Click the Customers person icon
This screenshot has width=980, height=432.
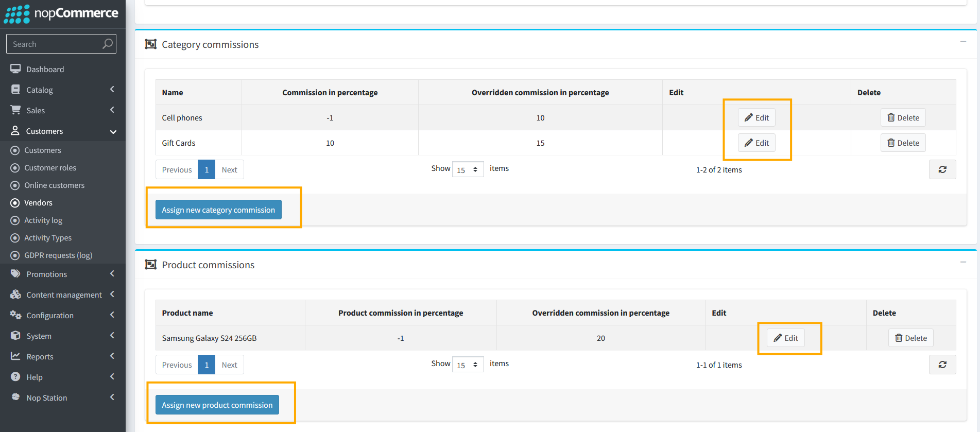tap(15, 131)
